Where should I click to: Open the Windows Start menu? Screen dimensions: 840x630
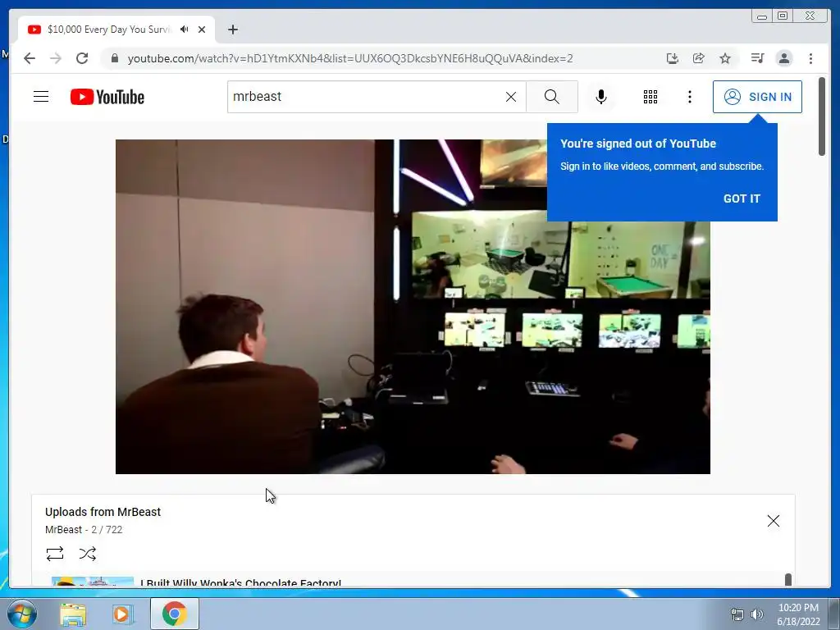pos(22,614)
